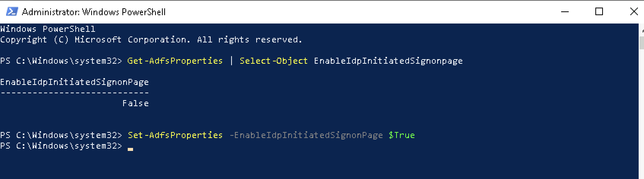Screen dimensions: 644x179
Task: Click the False output value
Action: [135, 103]
